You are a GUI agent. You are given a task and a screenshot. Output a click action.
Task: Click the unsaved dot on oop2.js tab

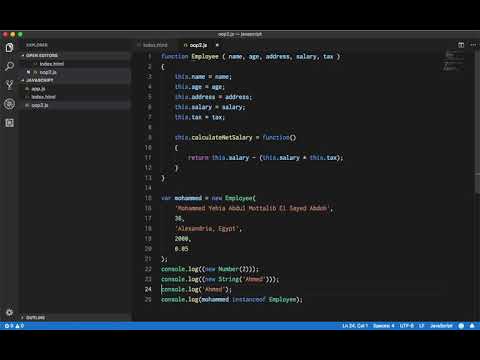[217, 45]
